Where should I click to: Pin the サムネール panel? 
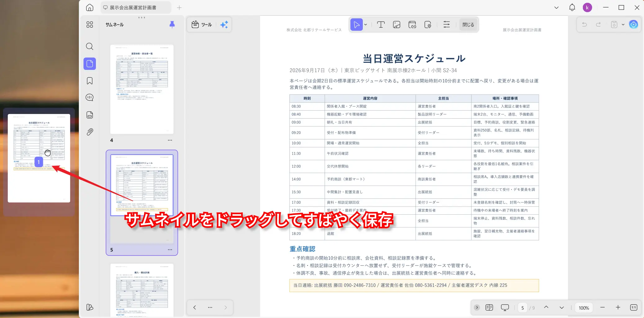click(172, 25)
